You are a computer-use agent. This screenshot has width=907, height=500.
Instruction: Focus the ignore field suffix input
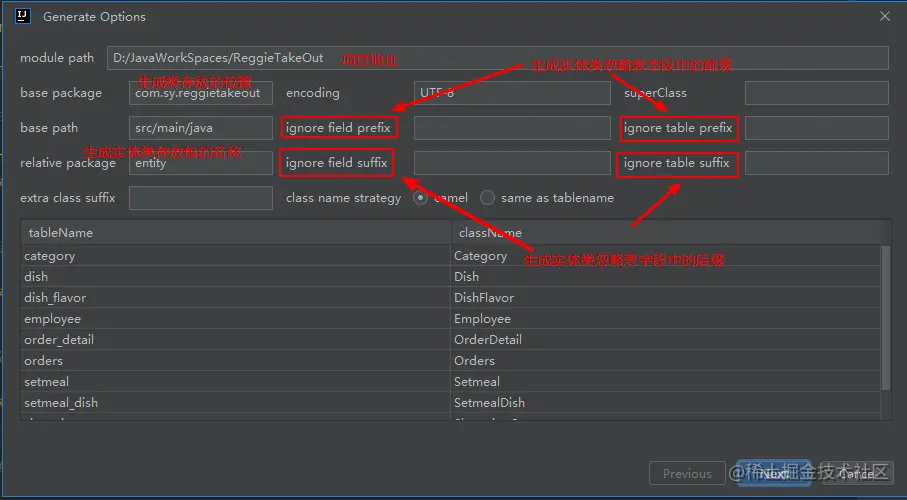pos(512,163)
